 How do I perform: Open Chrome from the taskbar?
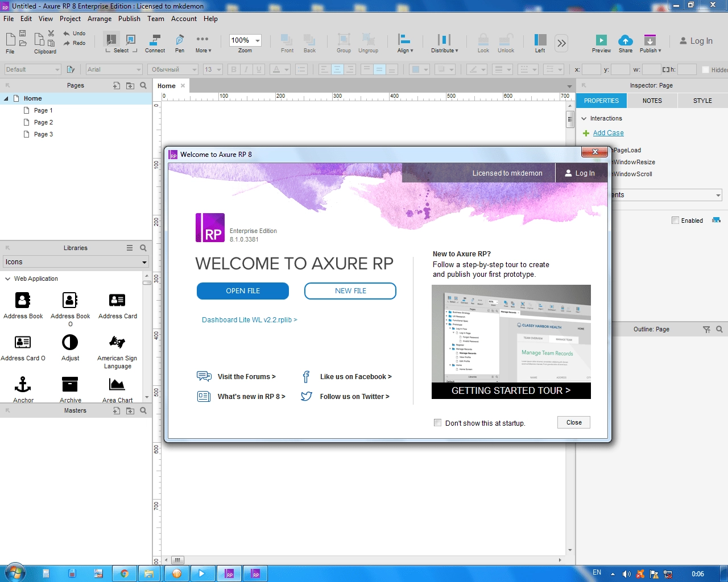coord(125,573)
